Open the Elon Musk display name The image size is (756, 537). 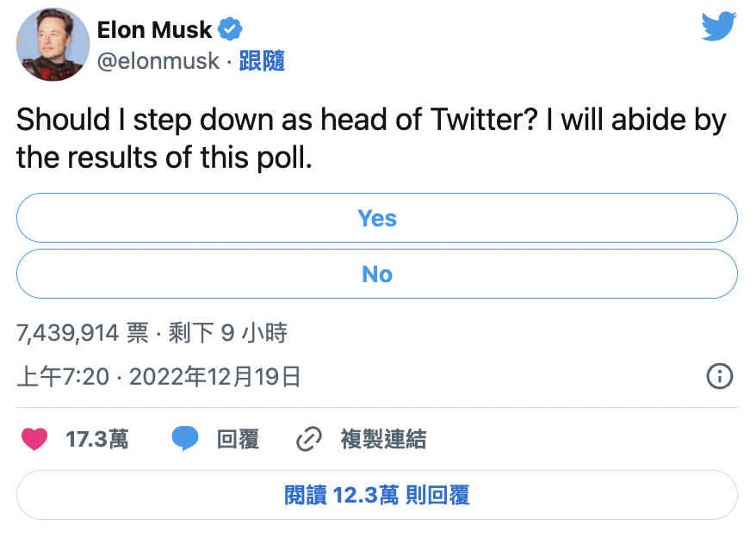(x=154, y=30)
